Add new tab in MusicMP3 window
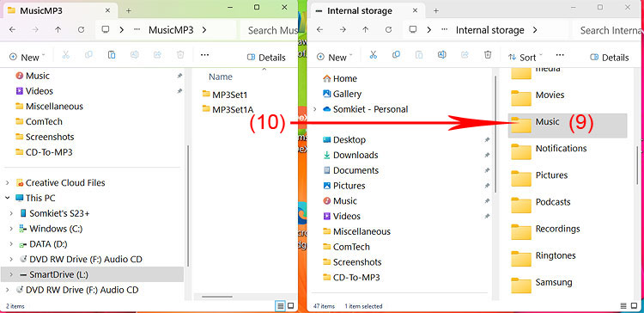This screenshot has height=313, width=644. click(x=129, y=10)
